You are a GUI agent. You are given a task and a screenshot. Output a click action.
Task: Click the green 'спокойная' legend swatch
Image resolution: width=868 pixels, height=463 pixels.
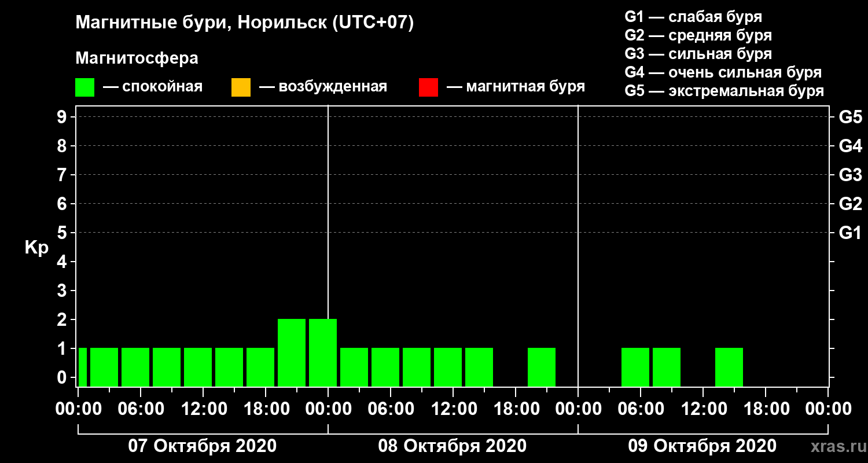point(84,87)
